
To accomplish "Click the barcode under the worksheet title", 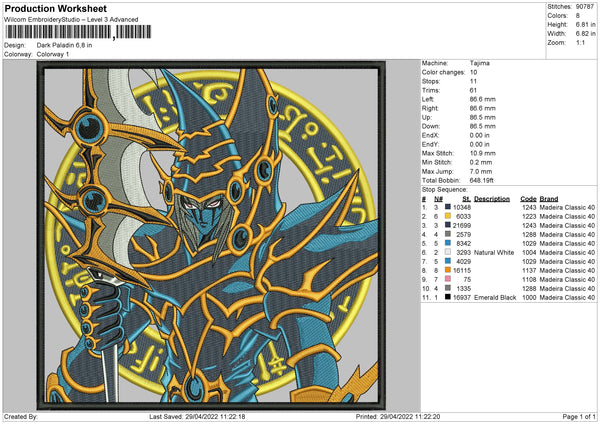I will point(78,32).
